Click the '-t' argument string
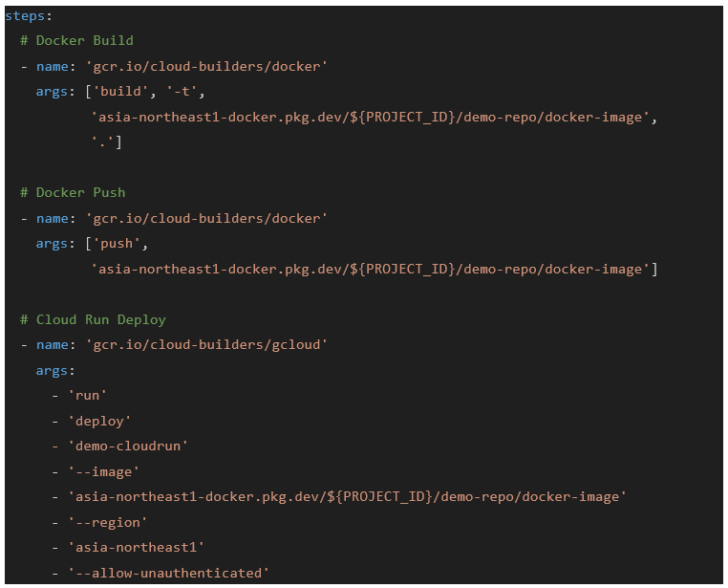This screenshot has width=728, height=588. (182, 91)
